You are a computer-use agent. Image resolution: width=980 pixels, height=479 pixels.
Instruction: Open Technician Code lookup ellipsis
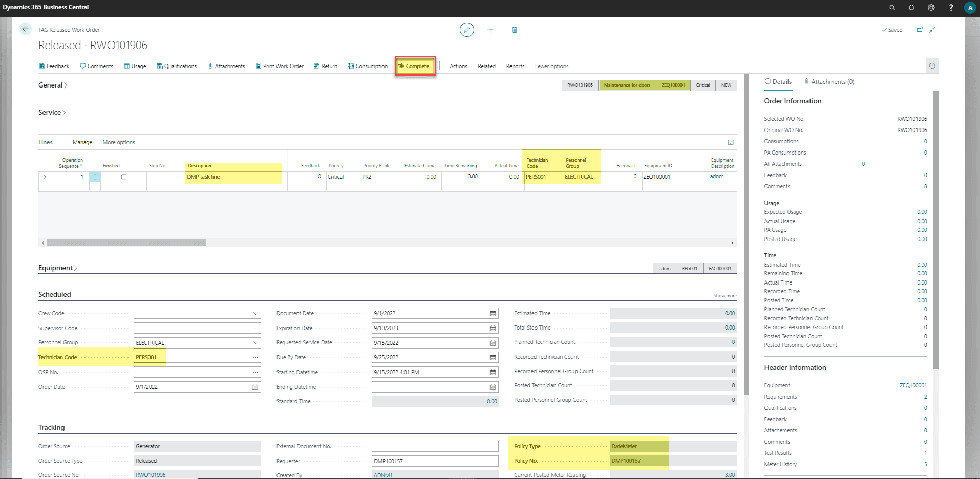click(255, 357)
